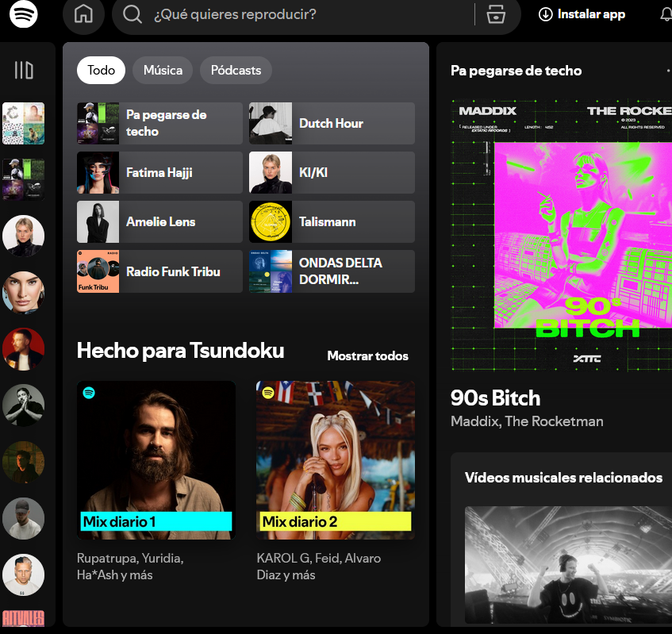The height and width of the screenshot is (634, 672).
Task: Play the related DJ music video thumbnail
Action: (x=568, y=565)
